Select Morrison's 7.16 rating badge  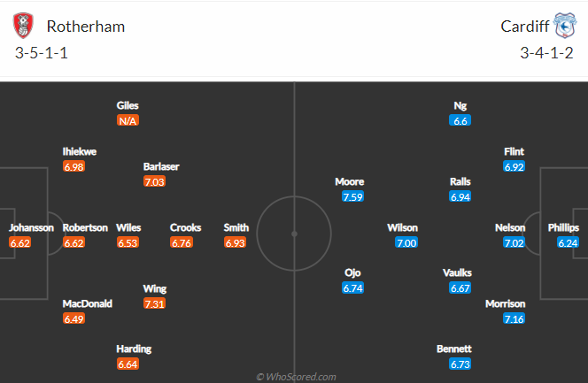pos(514,319)
